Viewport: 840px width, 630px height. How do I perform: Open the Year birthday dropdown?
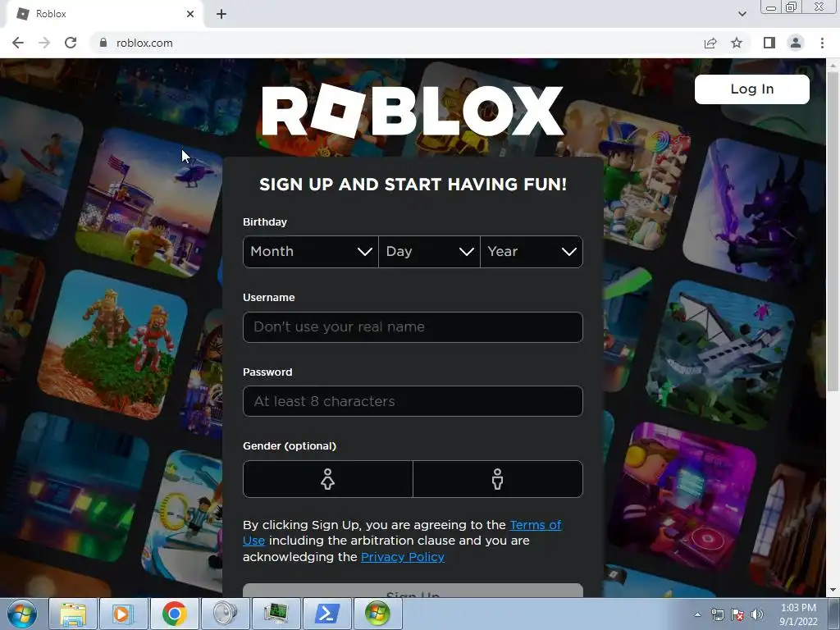point(532,252)
